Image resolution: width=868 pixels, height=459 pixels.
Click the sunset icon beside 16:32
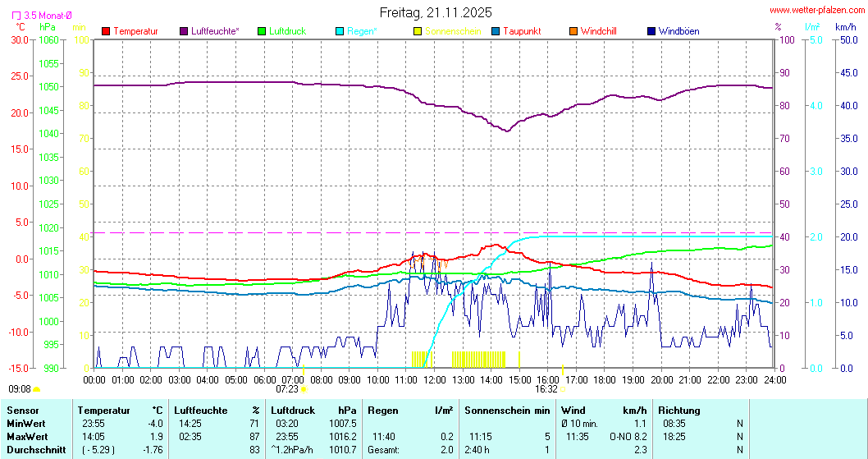tap(564, 389)
